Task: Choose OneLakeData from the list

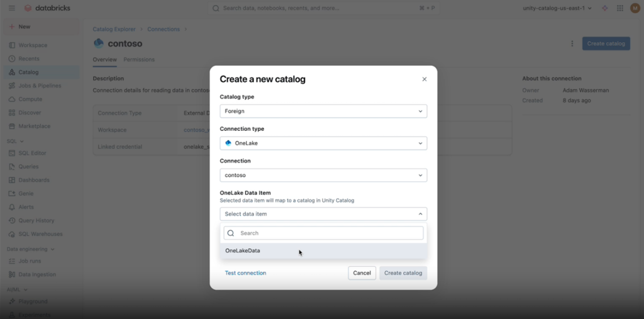Action: (243, 251)
